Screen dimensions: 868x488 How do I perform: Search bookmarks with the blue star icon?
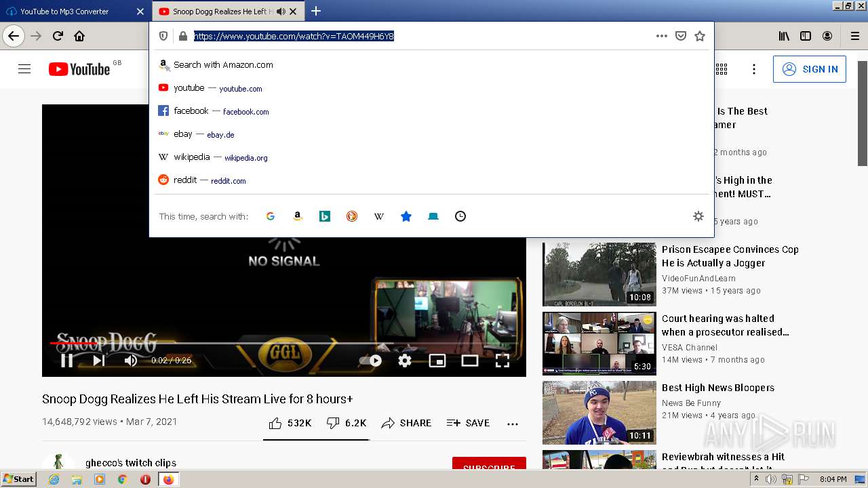tap(406, 216)
